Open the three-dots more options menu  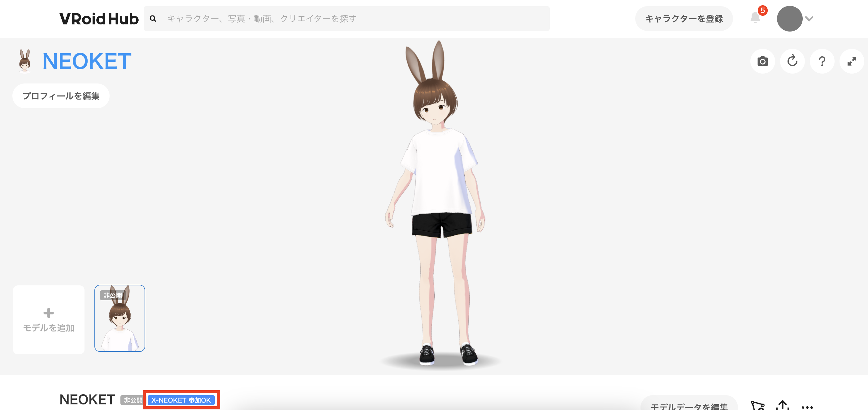[x=807, y=407]
